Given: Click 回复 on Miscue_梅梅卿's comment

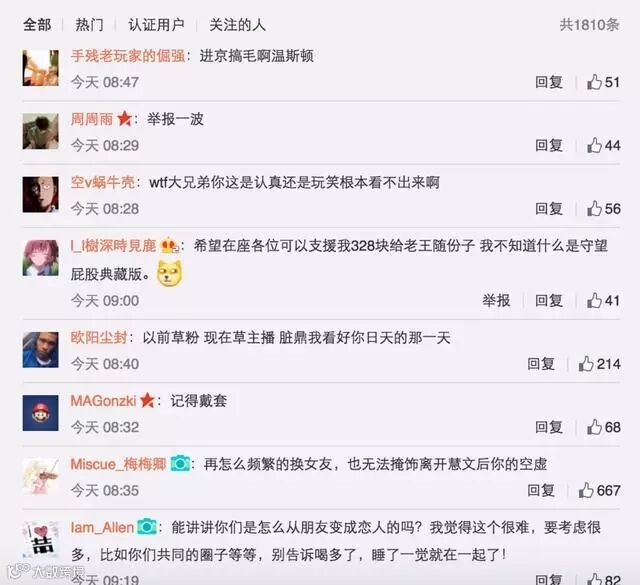Looking at the screenshot, I should pos(540,490).
